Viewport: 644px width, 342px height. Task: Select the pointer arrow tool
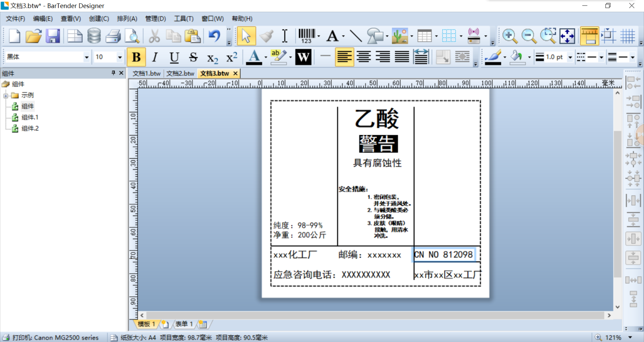tap(246, 36)
